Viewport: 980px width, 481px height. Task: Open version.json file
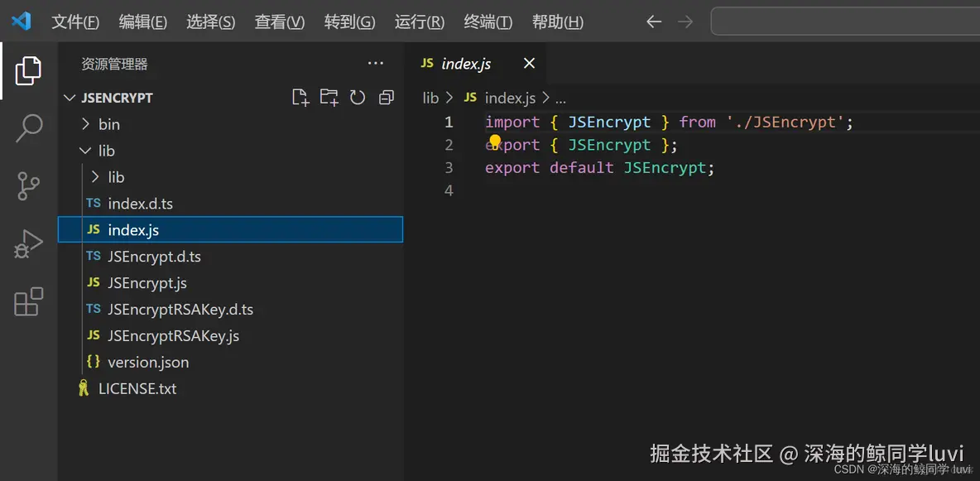tap(231, 362)
